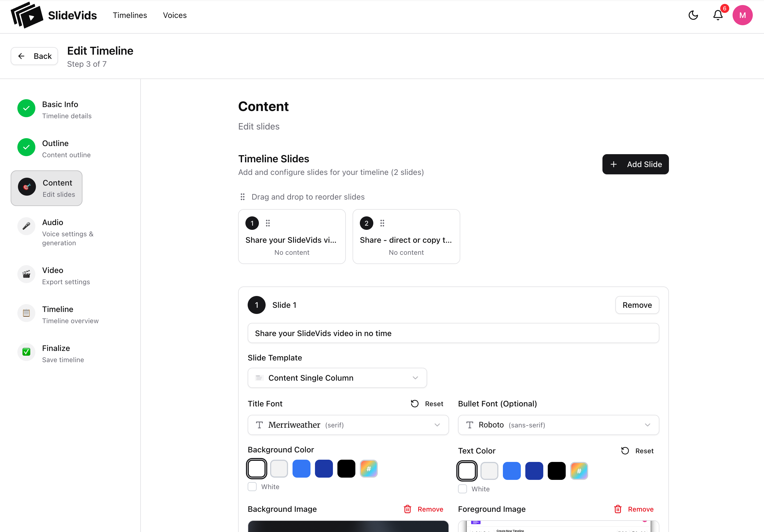The image size is (764, 532).
Task: Click Title Font Reset icon
Action: coord(415,404)
